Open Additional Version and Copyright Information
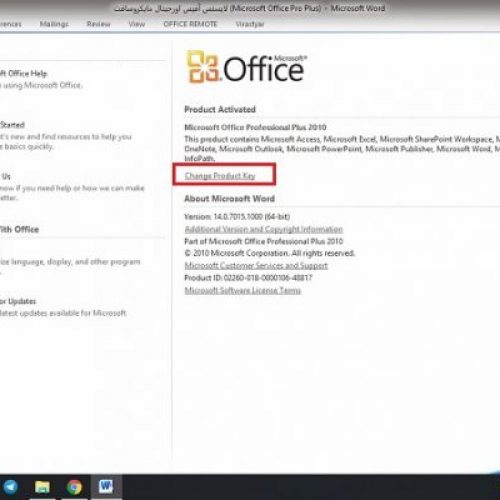 click(264, 229)
